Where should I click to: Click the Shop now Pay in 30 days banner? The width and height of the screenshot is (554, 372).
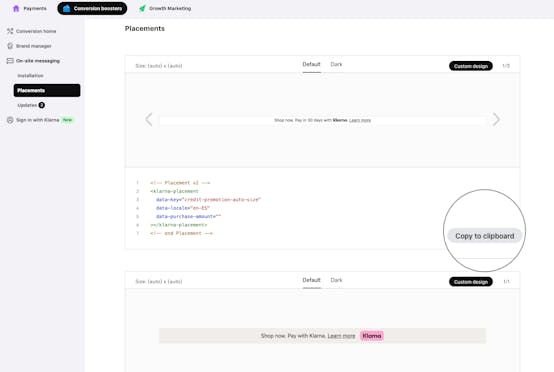click(323, 120)
